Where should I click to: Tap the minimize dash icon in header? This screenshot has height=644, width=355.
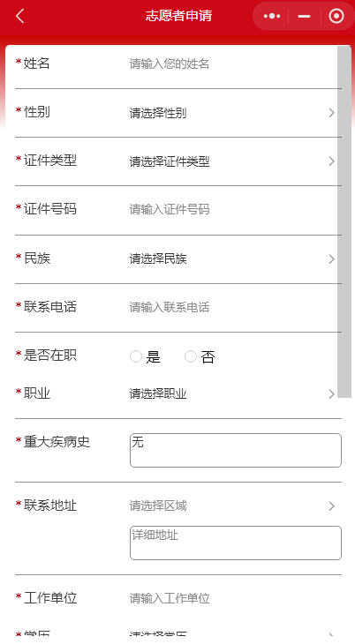[304, 16]
